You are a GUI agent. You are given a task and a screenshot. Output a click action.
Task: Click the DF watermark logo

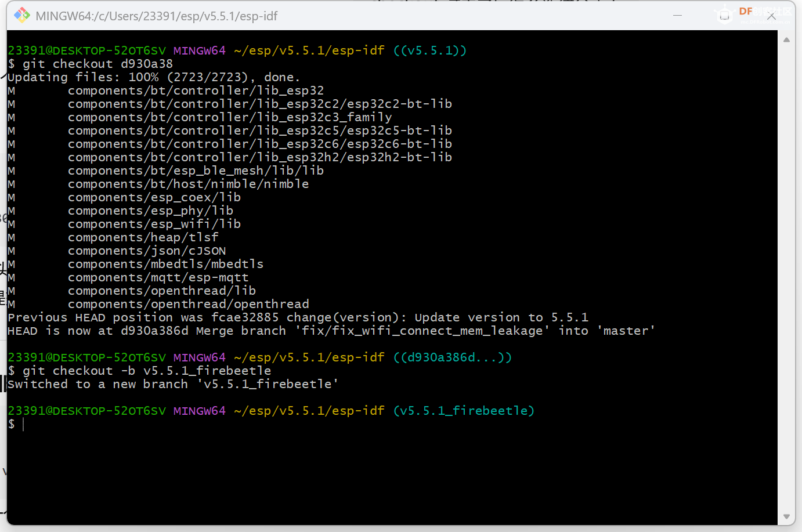pos(746,12)
